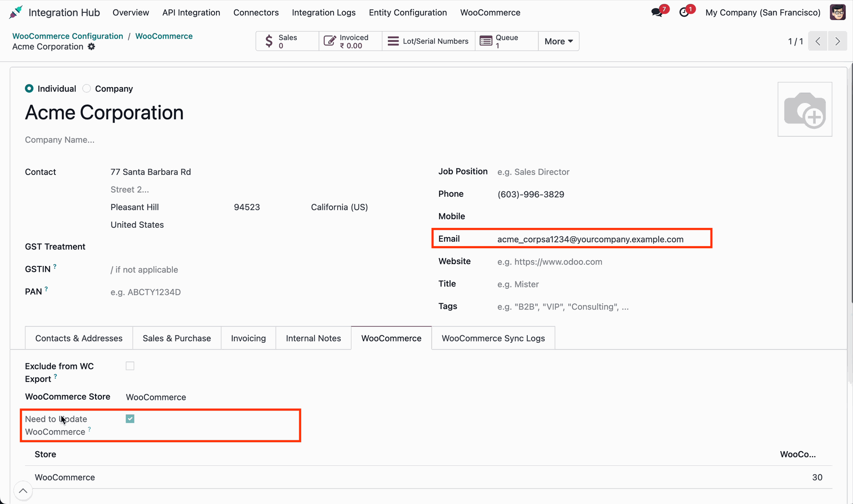The height and width of the screenshot is (504, 853).
Task: Expand the More dropdown
Action: (558, 41)
